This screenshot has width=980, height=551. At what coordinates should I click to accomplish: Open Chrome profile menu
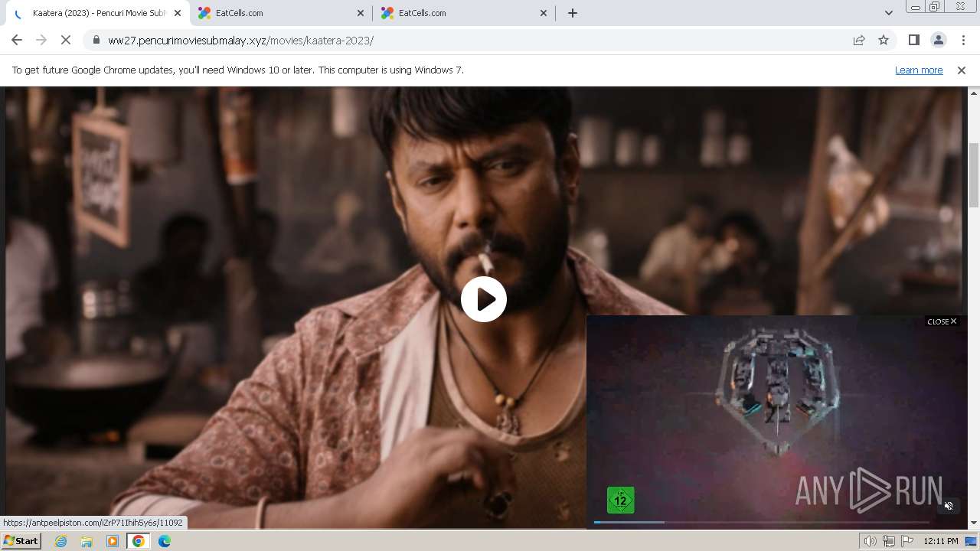pos(938,41)
